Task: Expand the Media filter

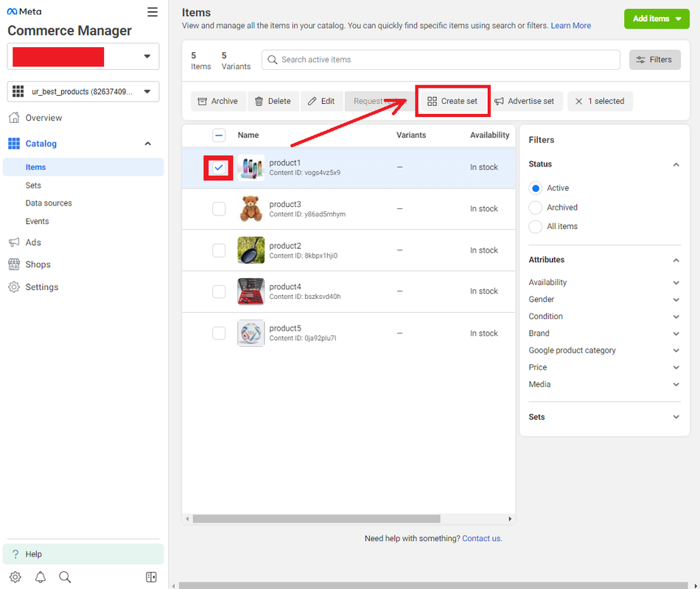Action: (676, 384)
